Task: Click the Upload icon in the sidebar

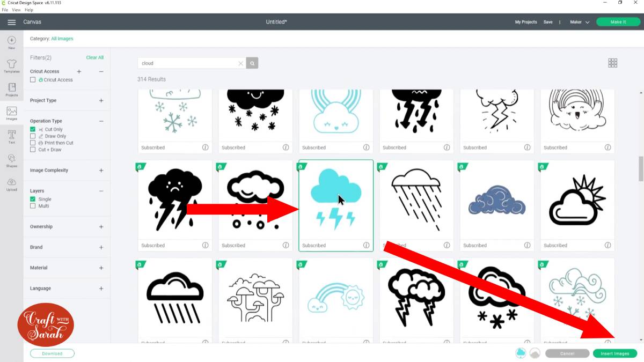Action: [11, 184]
